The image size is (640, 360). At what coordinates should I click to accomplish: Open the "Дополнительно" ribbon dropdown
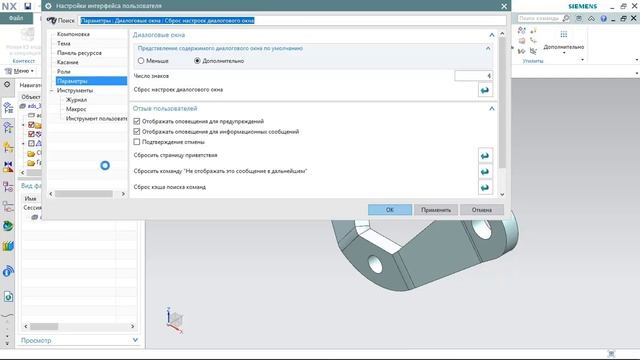[x=564, y=49]
